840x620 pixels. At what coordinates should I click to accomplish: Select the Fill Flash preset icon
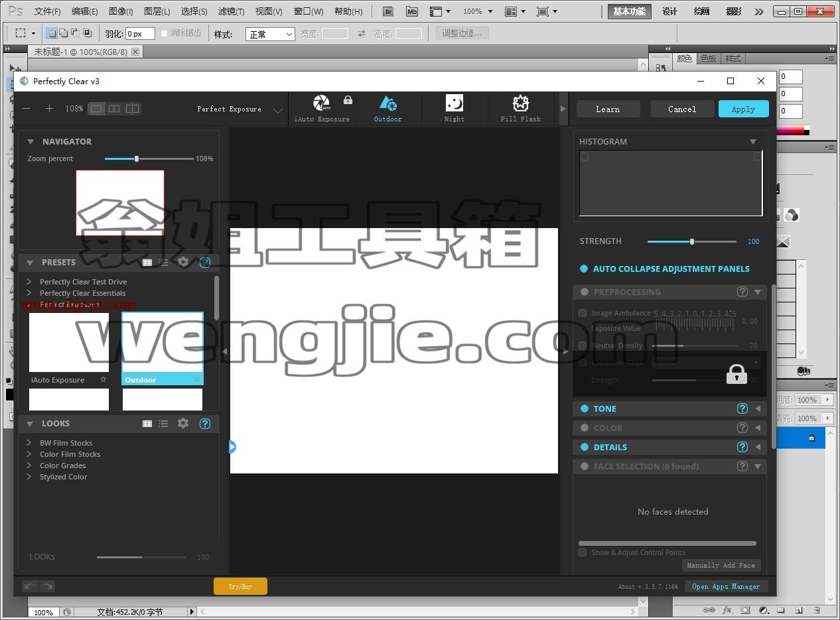coord(521,103)
